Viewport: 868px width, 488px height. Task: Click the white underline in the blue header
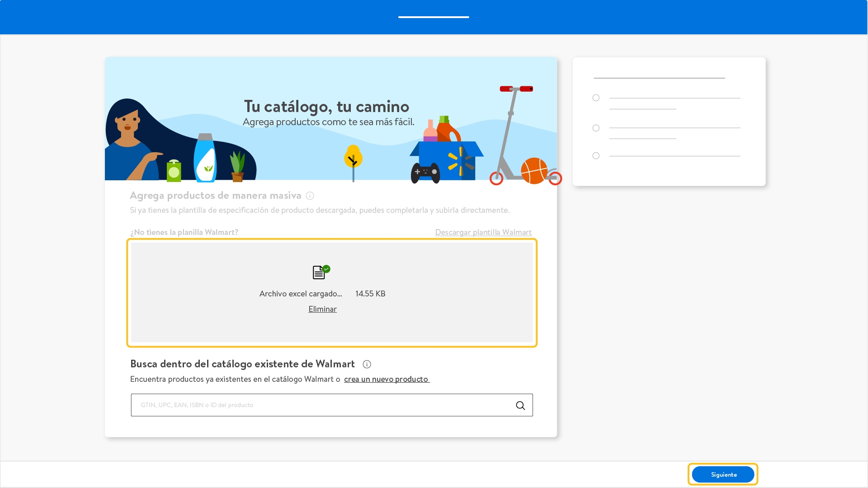(x=433, y=17)
